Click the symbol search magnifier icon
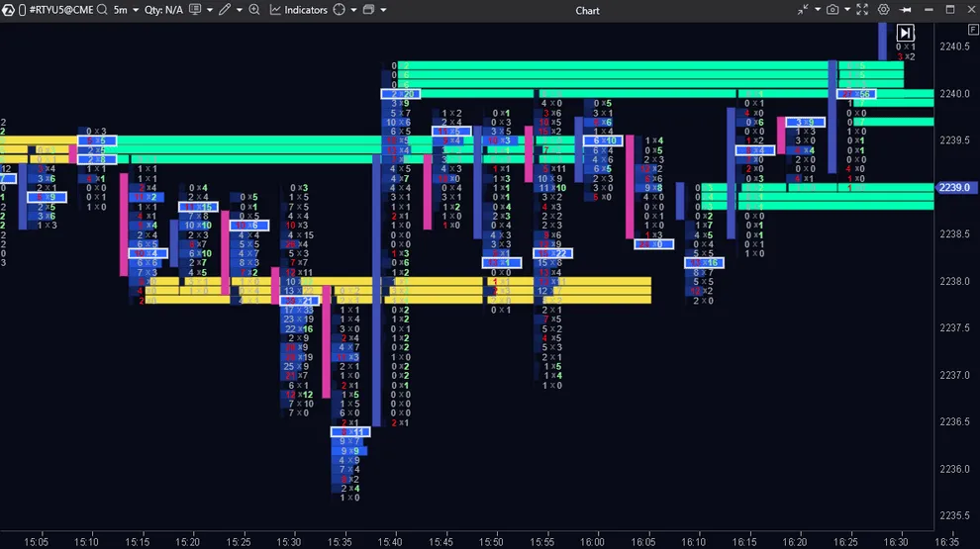Image resolution: width=980 pixels, height=549 pixels. click(103, 10)
